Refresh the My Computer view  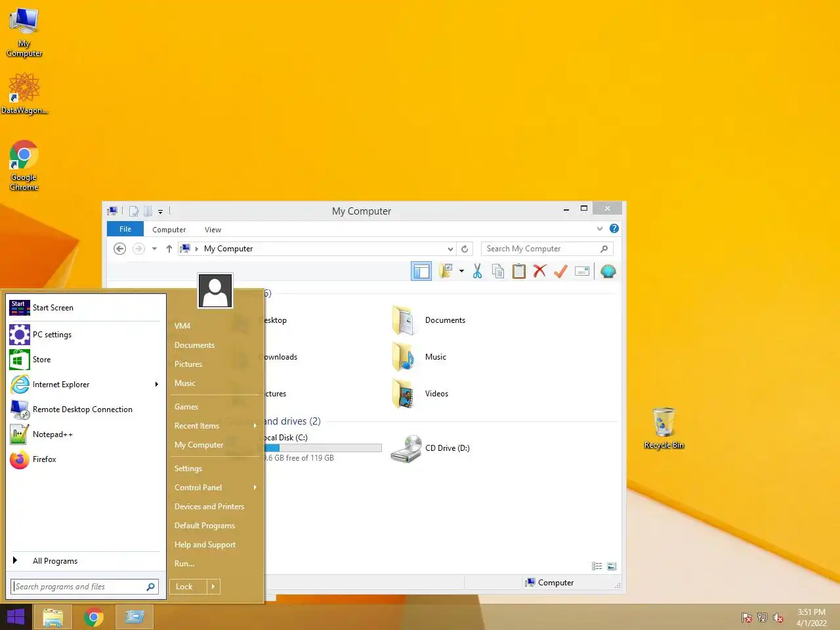[465, 249]
